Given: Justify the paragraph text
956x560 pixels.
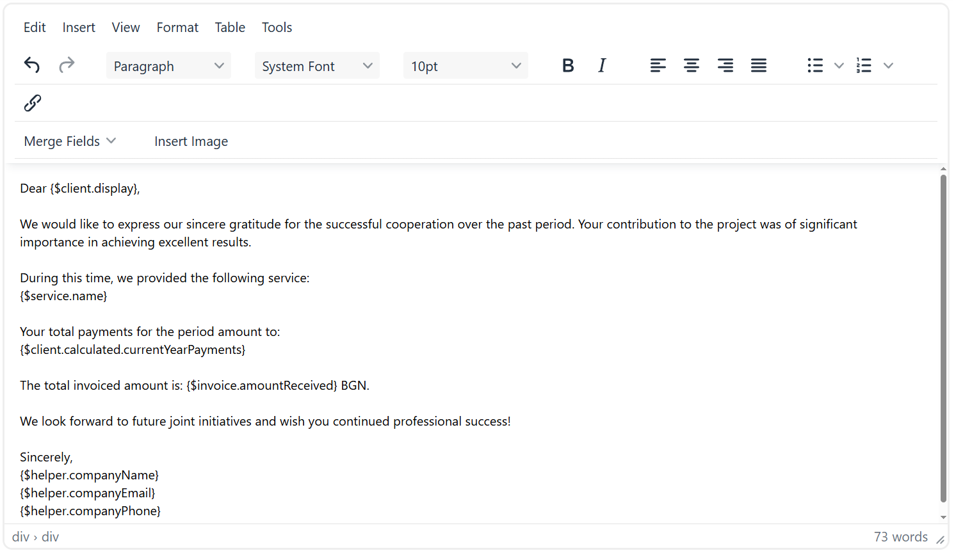Looking at the screenshot, I should (758, 65).
